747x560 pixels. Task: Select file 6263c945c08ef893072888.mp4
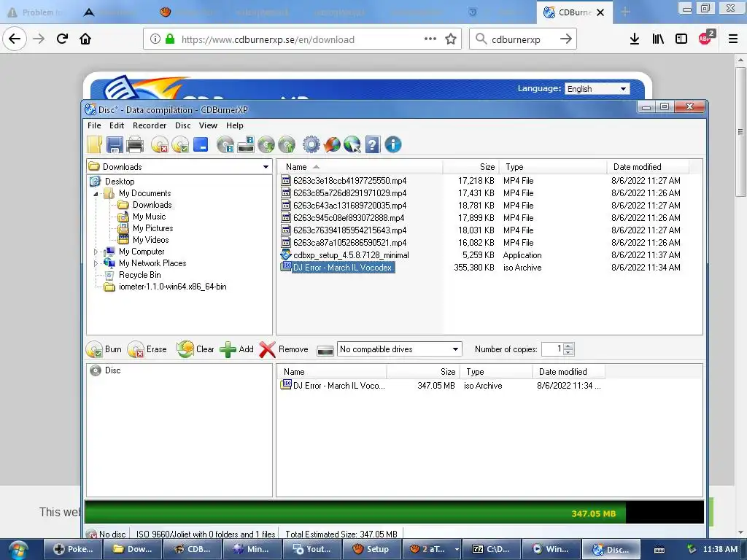(x=349, y=217)
